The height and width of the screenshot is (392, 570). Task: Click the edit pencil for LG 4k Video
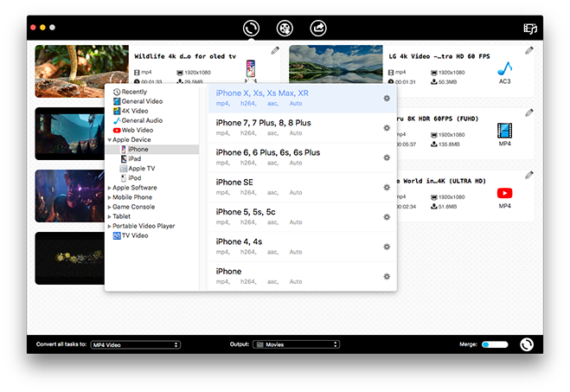coord(529,50)
